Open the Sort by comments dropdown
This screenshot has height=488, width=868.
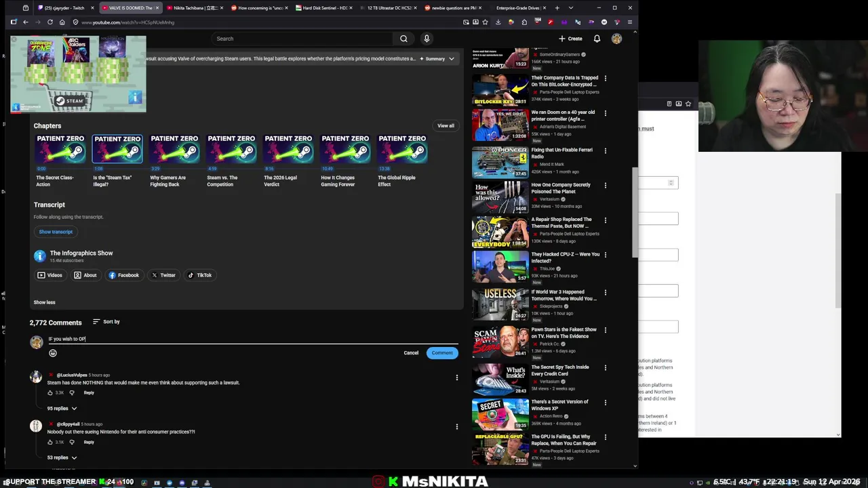pos(106,322)
